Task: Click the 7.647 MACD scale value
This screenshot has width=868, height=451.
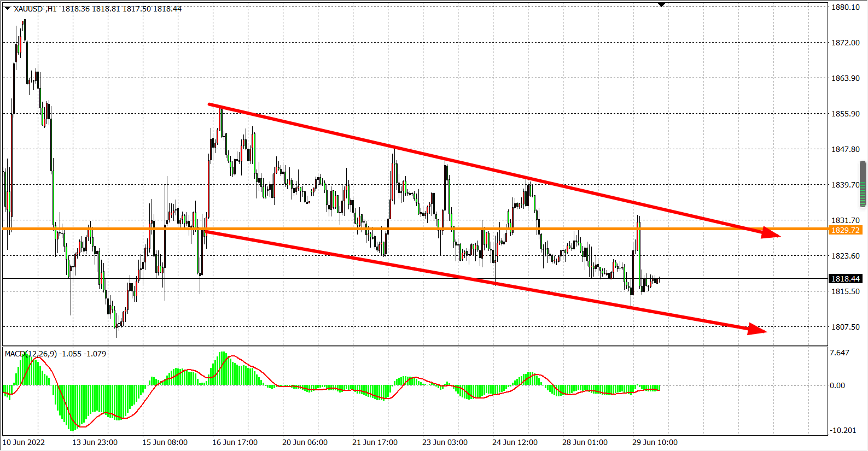Action: [840, 353]
